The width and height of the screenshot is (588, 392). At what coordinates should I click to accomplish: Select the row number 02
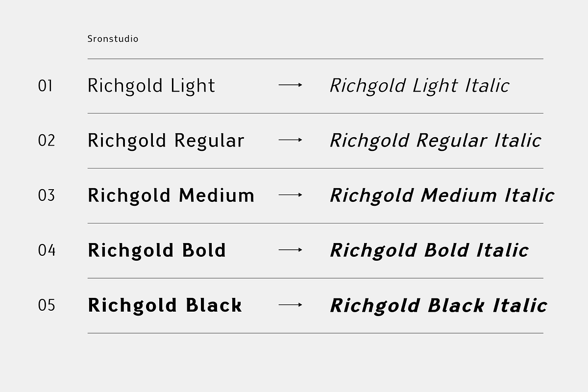(x=47, y=141)
